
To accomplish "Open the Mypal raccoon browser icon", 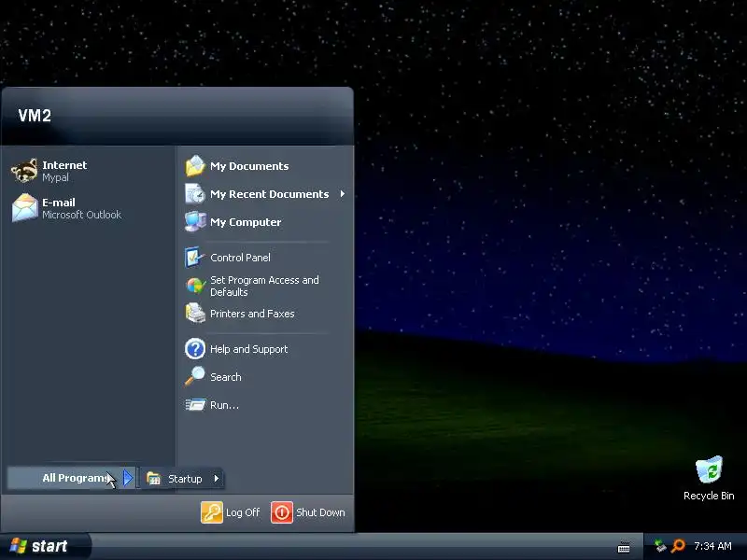I will (x=24, y=171).
